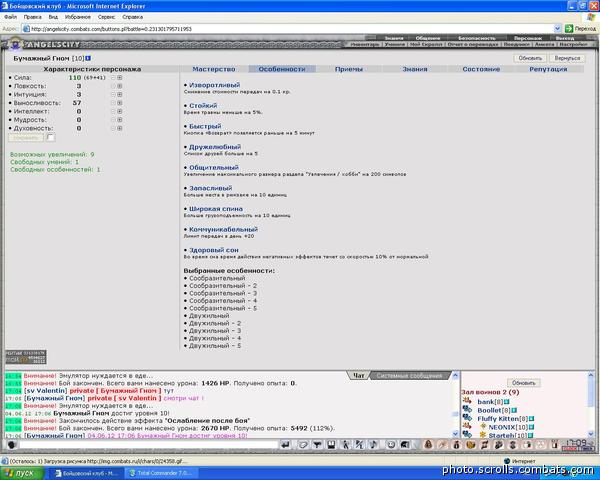
Task: Click the eraser icon to clear chat input
Action: pyautogui.click(x=303, y=444)
